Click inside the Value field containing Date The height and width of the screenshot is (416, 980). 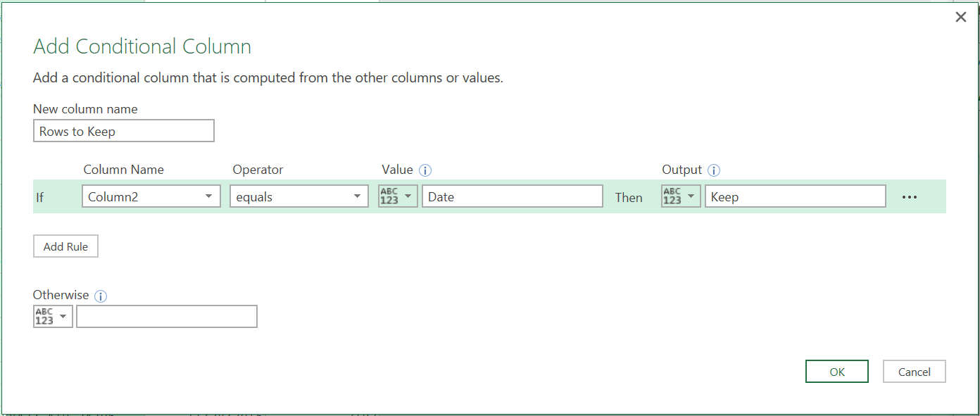[x=512, y=196]
